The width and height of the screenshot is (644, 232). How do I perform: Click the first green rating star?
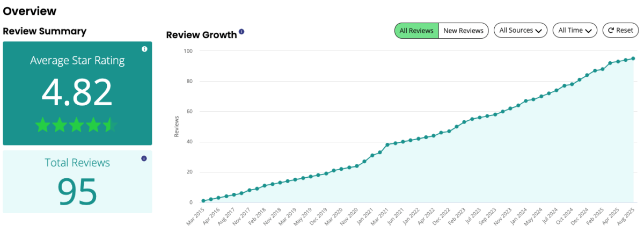tap(42, 125)
